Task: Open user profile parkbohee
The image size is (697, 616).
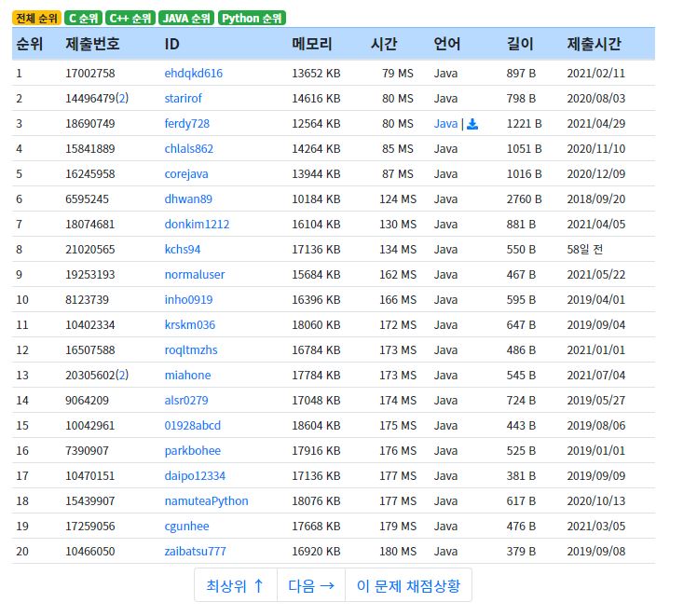Action: point(193,451)
